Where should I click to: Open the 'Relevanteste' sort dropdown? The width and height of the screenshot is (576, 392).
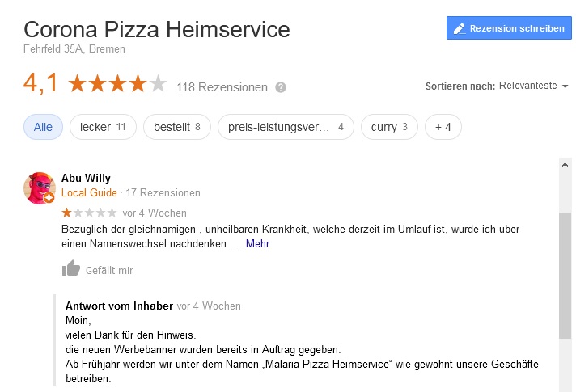coord(534,86)
